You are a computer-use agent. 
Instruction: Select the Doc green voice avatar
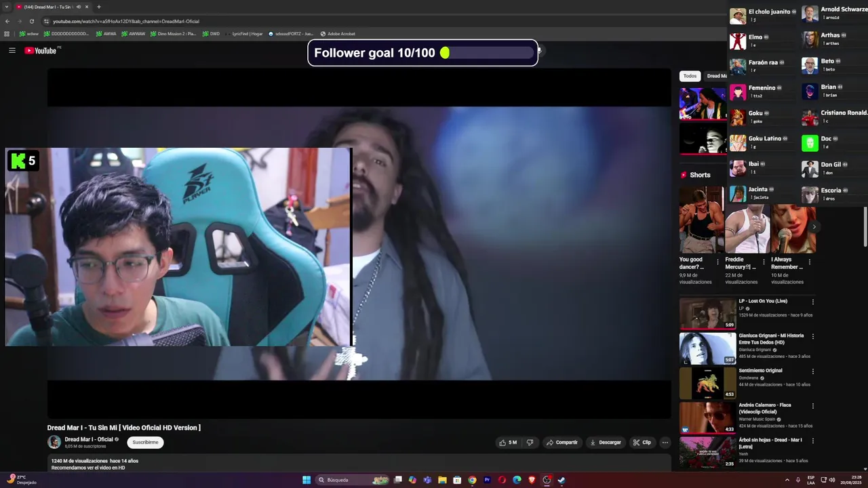coord(810,143)
